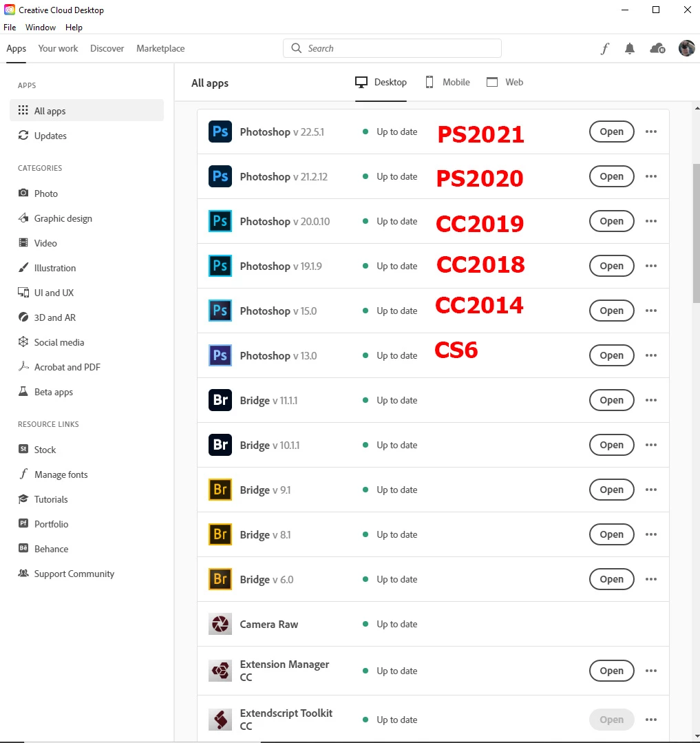Click the Extendscript Toolkit CC icon
This screenshot has width=700, height=743.
(220, 720)
